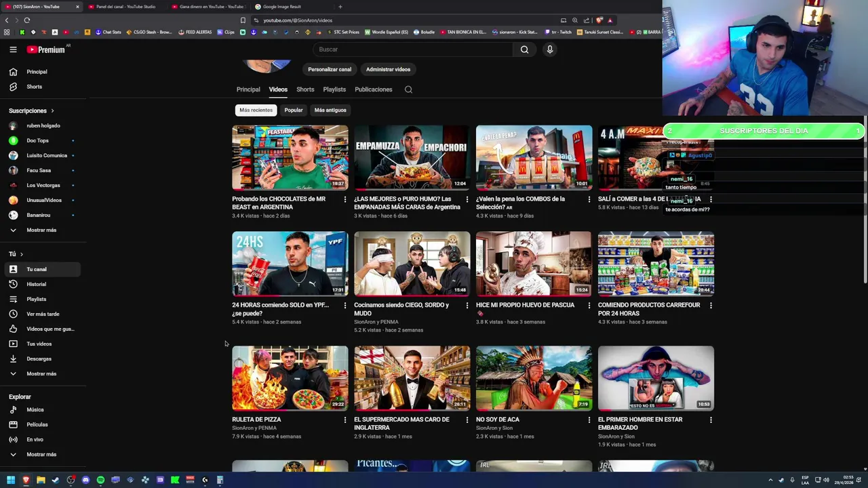868x488 pixels.
Task: Open Videos que me gustan list
Action: pyautogui.click(x=43, y=329)
